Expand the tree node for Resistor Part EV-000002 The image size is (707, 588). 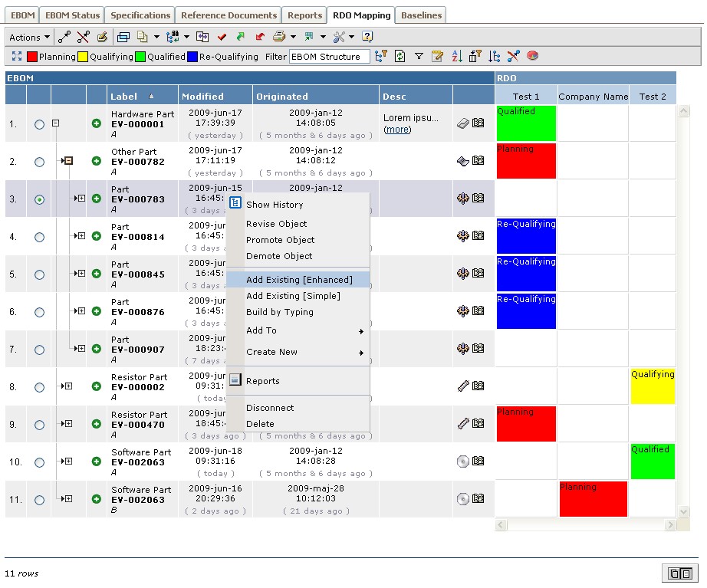68,386
